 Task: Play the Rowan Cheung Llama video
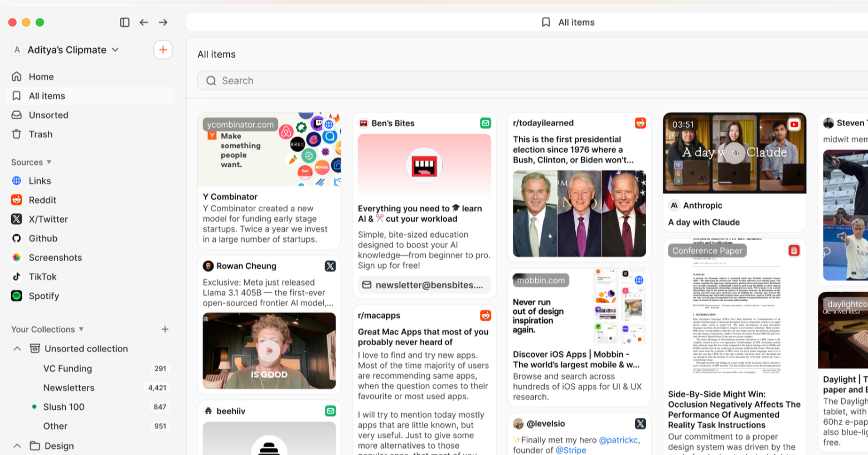click(x=269, y=351)
